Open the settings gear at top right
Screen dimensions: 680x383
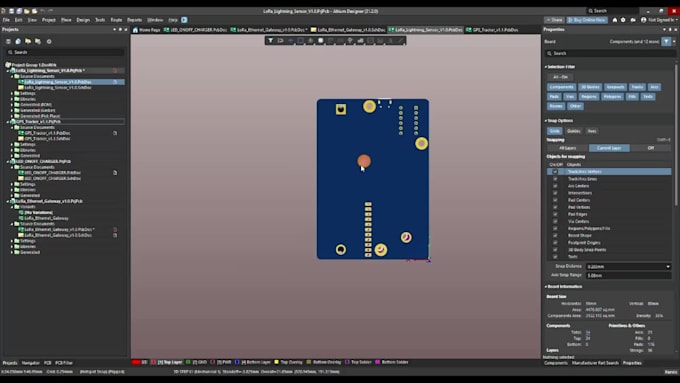coord(623,20)
